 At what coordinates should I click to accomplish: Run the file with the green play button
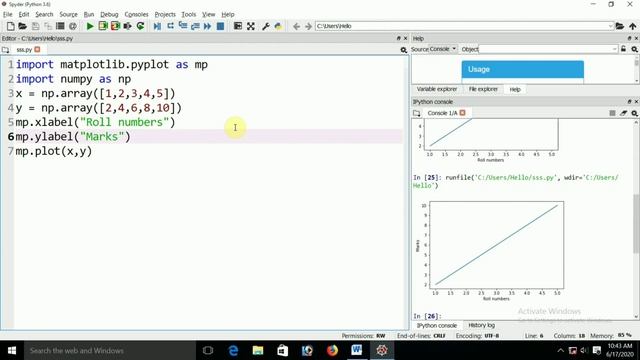click(x=90, y=26)
